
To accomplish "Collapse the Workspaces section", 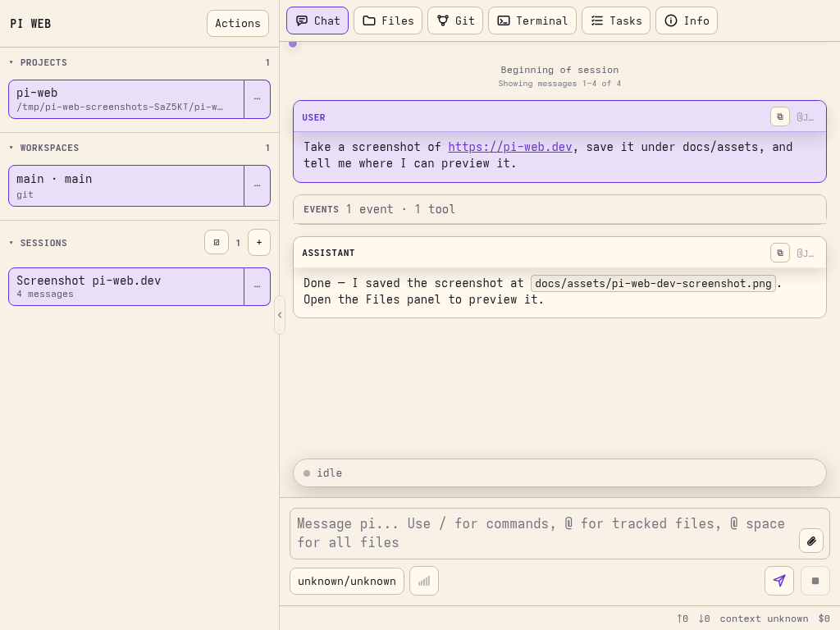I will [x=44, y=148].
